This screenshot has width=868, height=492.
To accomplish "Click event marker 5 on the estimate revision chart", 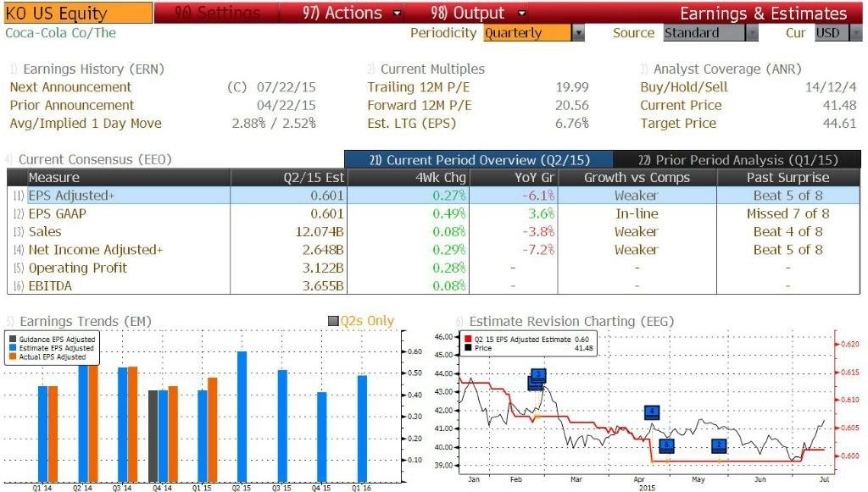I will pyautogui.click(x=666, y=445).
